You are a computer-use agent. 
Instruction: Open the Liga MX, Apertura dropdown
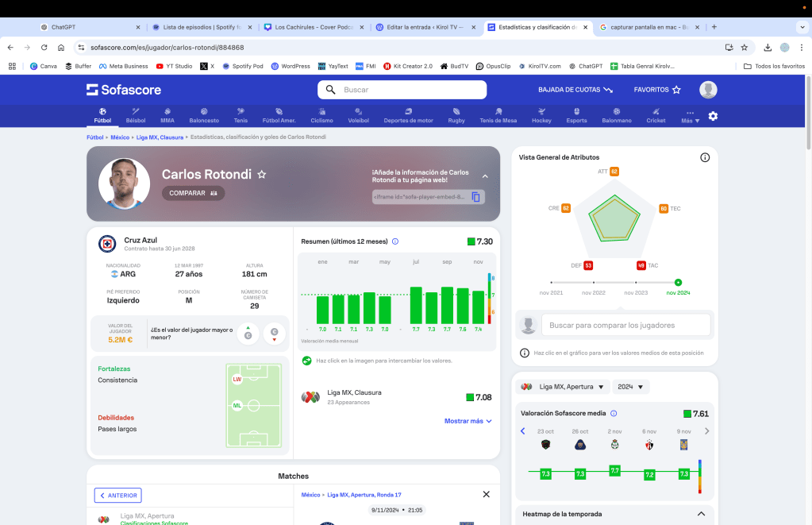point(564,387)
